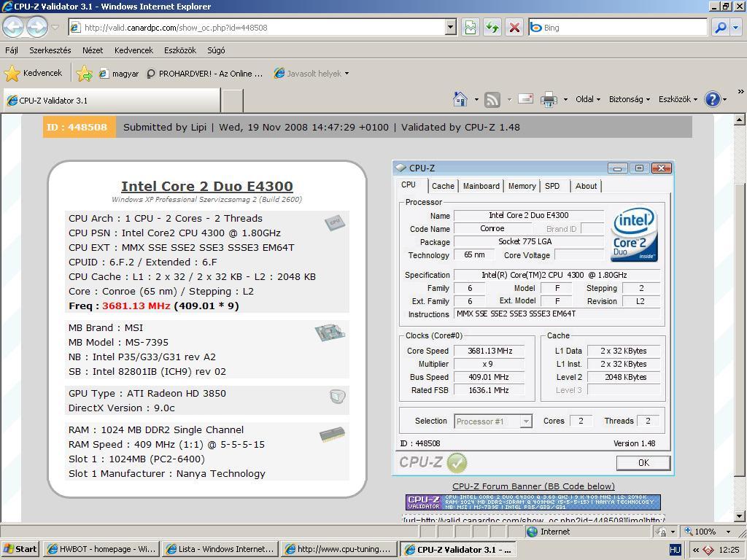Toggle Compatibility View icon
Image resolution: width=747 pixels, height=560 pixels.
point(471,28)
